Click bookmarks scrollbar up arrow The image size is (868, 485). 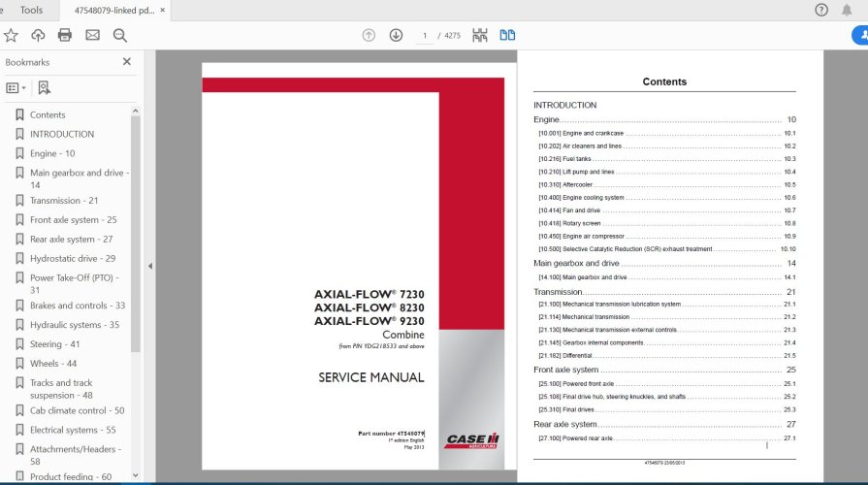click(135, 112)
